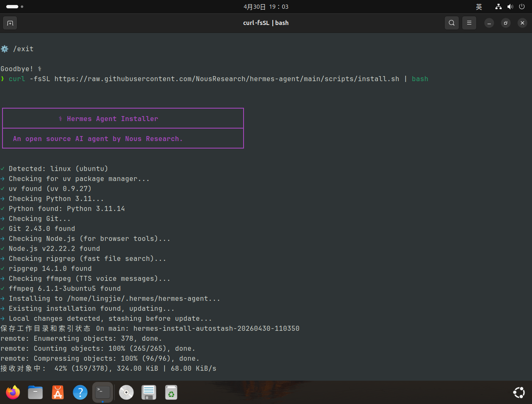Click 'Python found: Python 3.11.14' line
This screenshot has width=532, height=404.
(63, 208)
